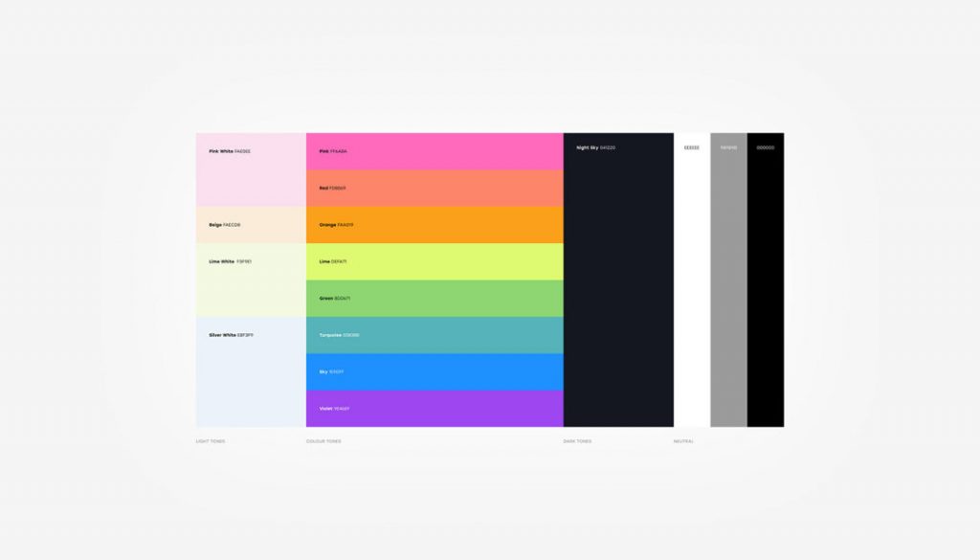Pick the Turquoise colour tone band
This screenshot has height=560, width=980.
coord(434,335)
